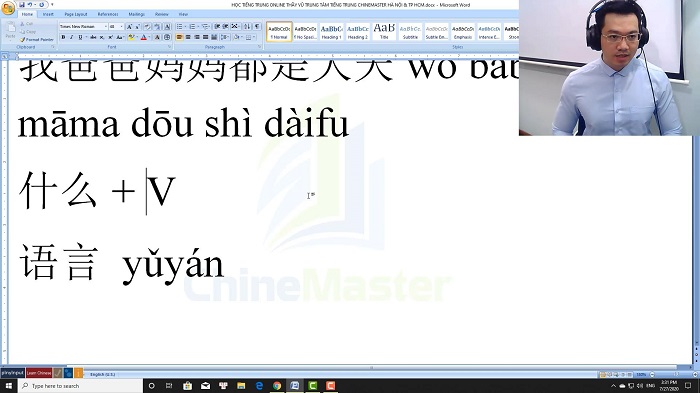Switch to the Home tab
Image resolution: width=700 pixels, height=393 pixels.
click(x=27, y=14)
